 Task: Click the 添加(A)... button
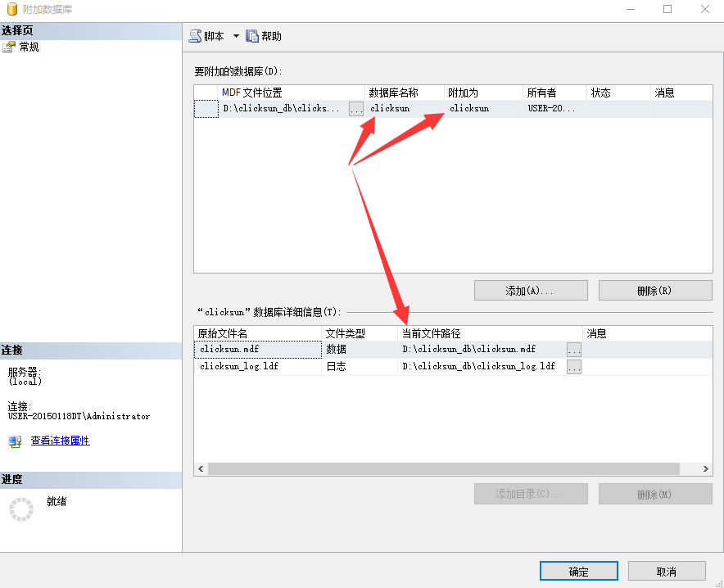(x=531, y=290)
